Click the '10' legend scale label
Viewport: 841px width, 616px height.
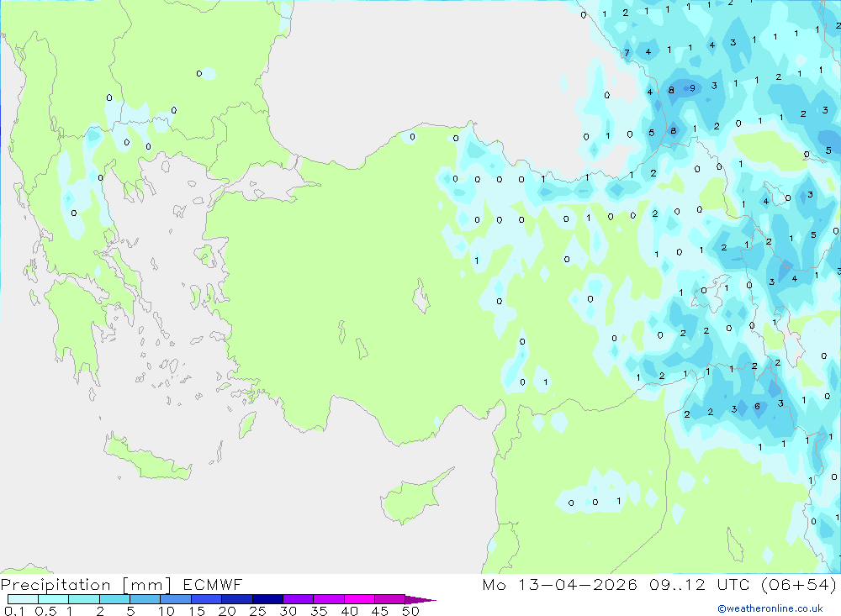tap(166, 611)
